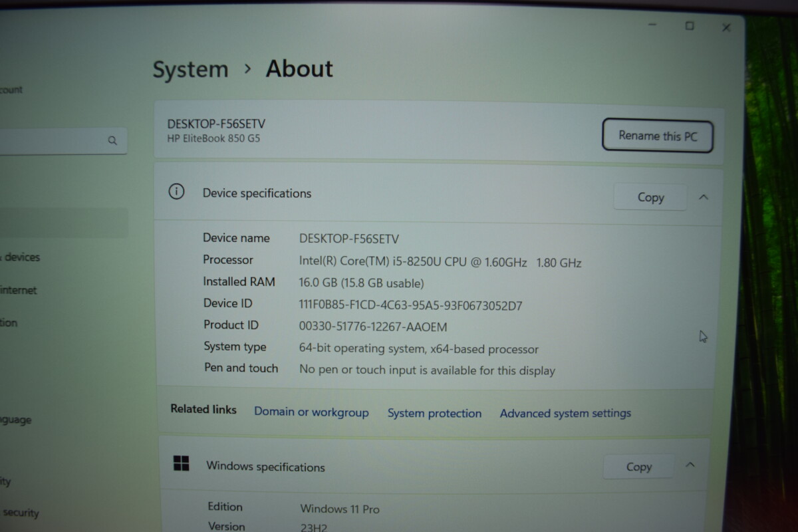Select the Device name value DESKTOP-F56SETV
The image size is (798, 532).
[x=349, y=239]
